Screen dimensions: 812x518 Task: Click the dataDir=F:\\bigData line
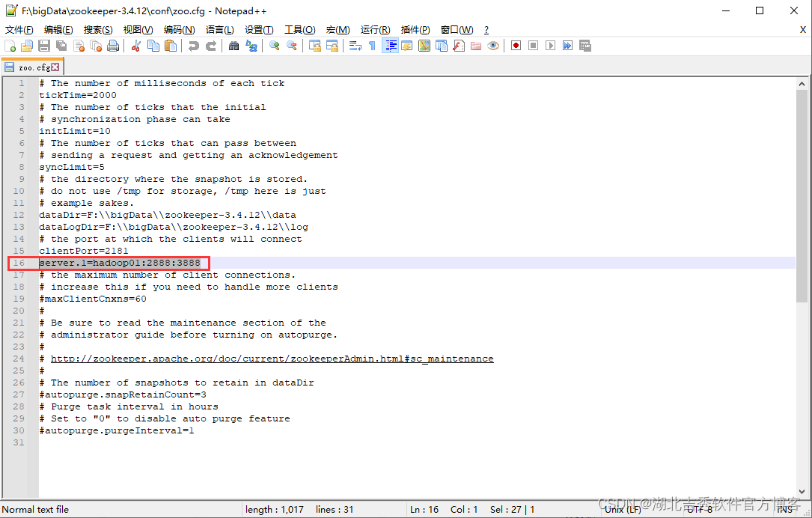pyautogui.click(x=168, y=214)
